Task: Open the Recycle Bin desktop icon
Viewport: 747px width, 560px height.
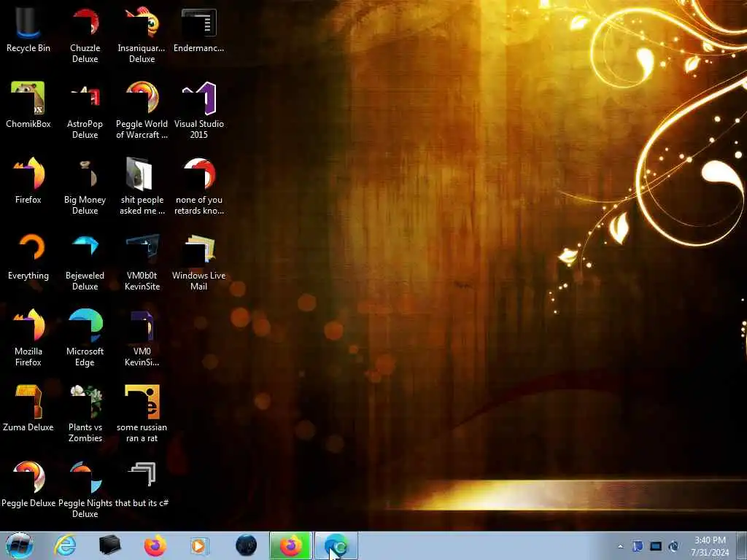Action: click(28, 29)
